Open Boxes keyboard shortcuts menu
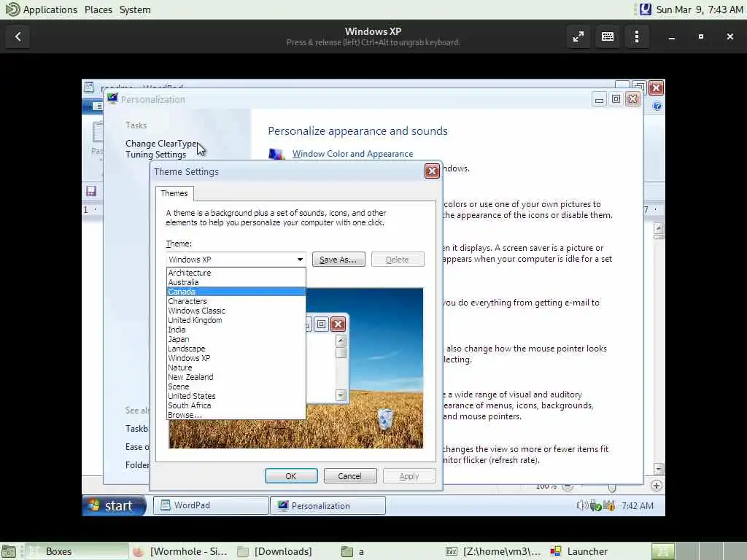Viewport: 747px width, 560px height. pyautogui.click(x=608, y=36)
